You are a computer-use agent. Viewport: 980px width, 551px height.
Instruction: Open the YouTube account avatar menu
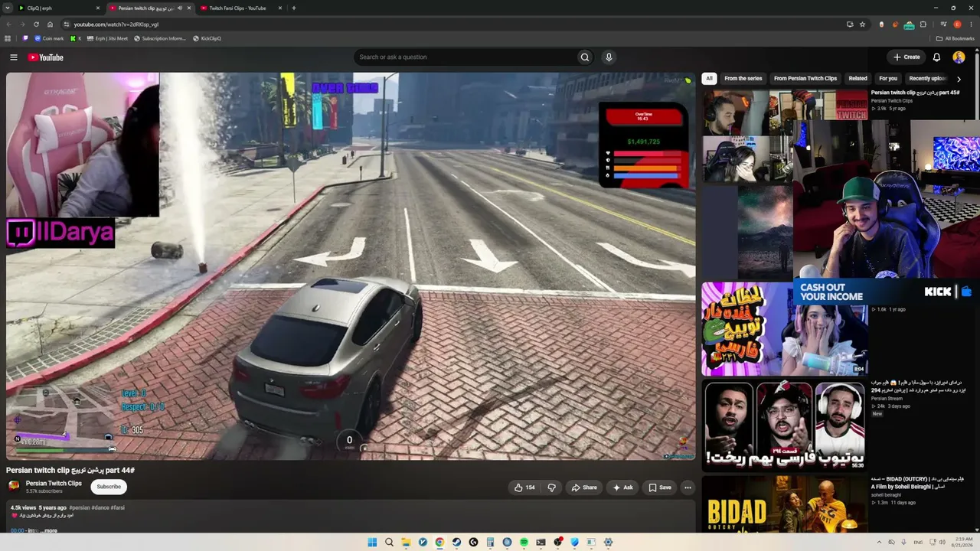(x=959, y=57)
